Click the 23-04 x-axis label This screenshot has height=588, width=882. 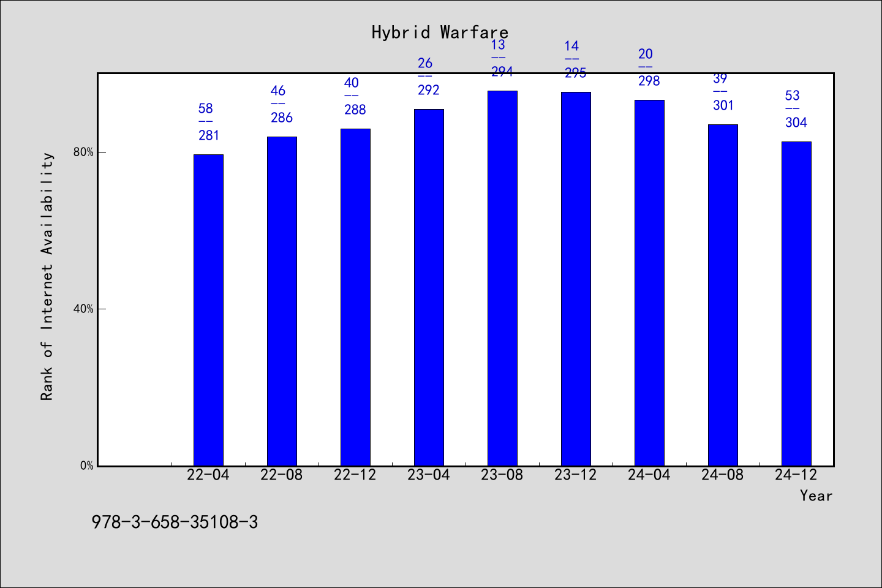(x=429, y=475)
